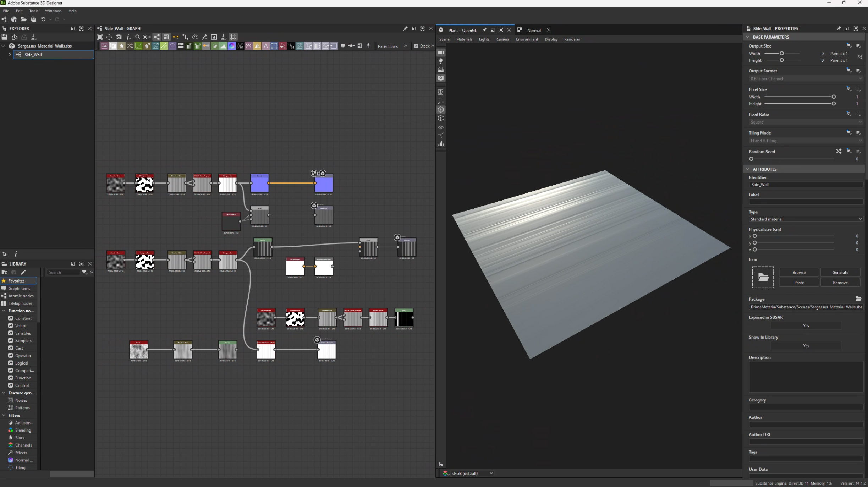Click the Generate icon button

pyautogui.click(x=840, y=272)
